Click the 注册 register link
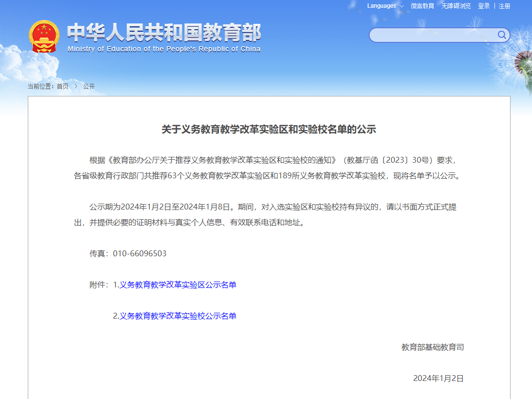 click(x=504, y=6)
